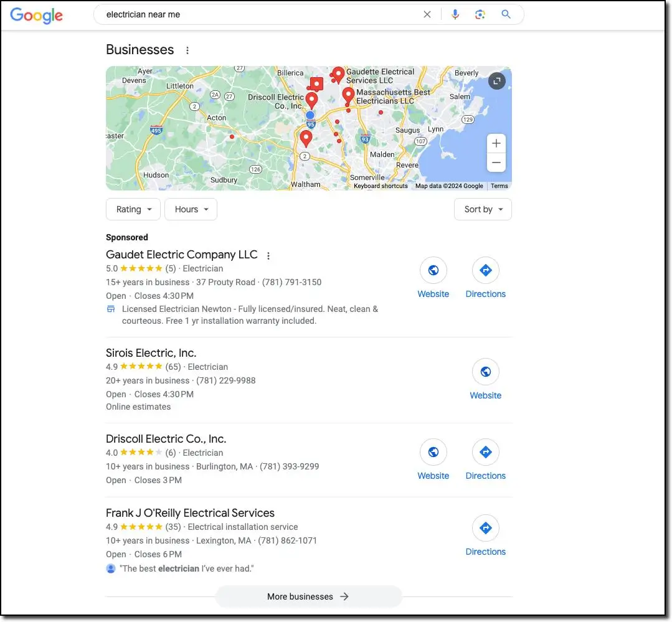This screenshot has height=622, width=672.
Task: Click the Online estimates text
Action: pos(138,407)
